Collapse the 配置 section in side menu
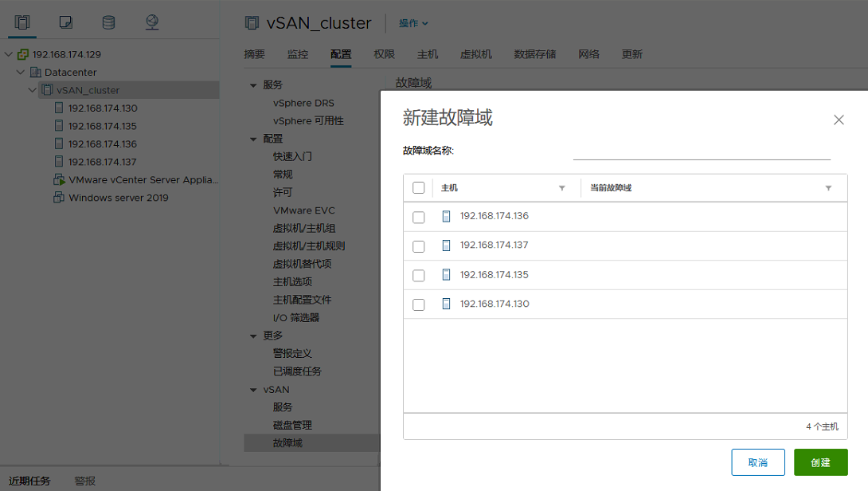Viewport: 868px width, 491px height. (253, 139)
